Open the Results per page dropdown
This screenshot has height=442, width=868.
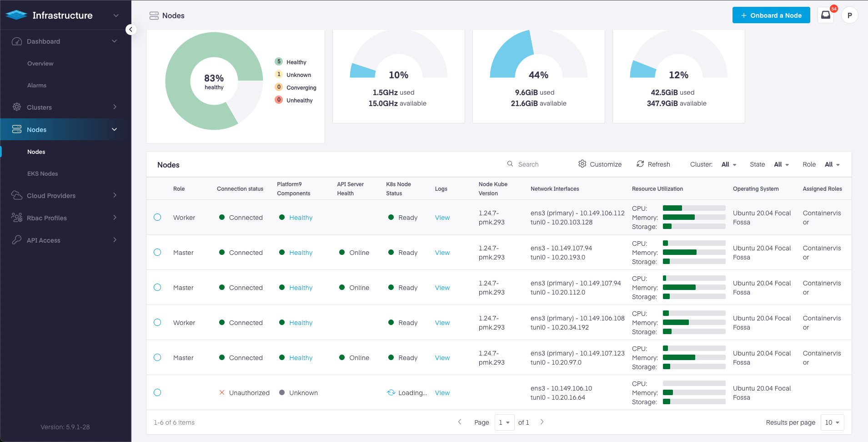832,422
